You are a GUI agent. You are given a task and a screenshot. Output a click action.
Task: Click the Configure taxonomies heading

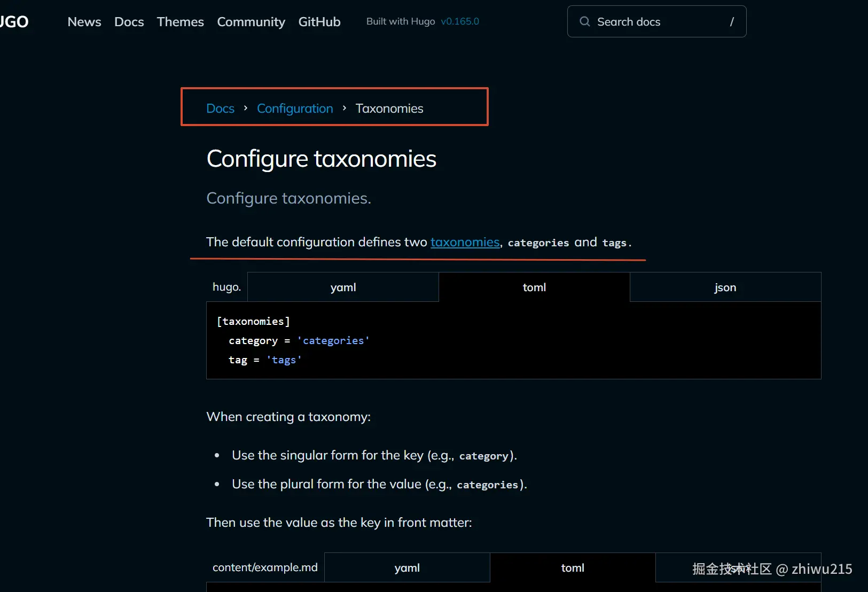322,159
